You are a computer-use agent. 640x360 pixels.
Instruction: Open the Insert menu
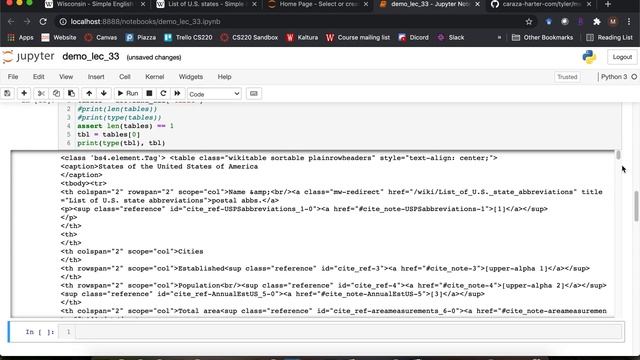[96, 77]
